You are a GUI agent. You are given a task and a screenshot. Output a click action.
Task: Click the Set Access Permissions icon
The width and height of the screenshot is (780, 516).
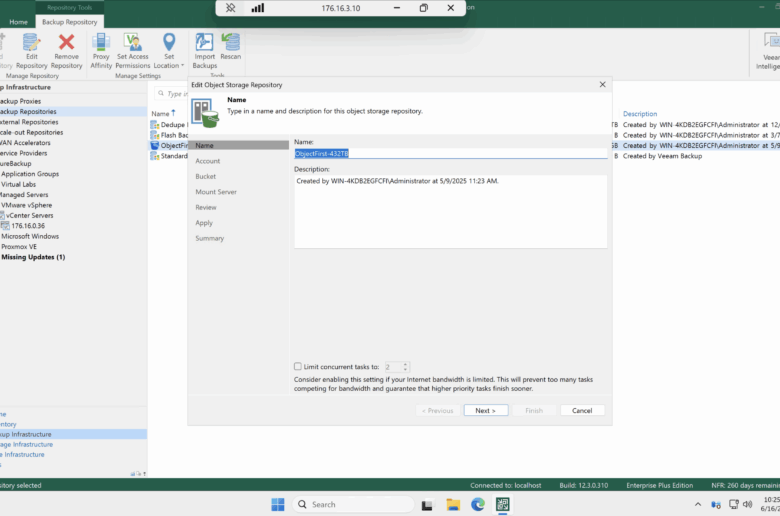[x=133, y=43]
